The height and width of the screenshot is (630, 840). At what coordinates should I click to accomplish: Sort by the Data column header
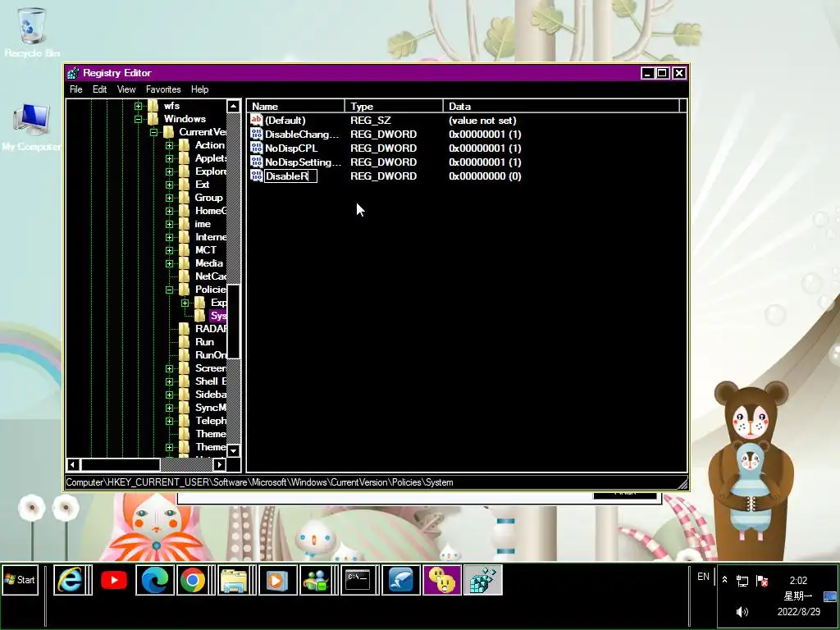point(561,106)
